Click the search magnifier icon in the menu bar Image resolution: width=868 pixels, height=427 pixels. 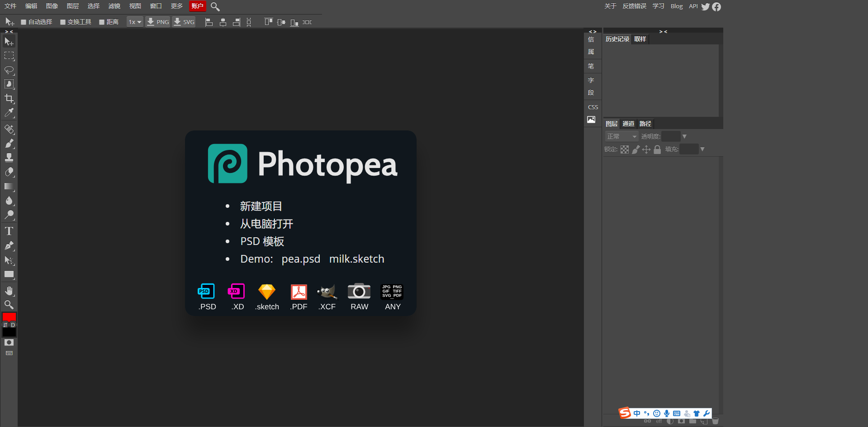[x=215, y=7]
